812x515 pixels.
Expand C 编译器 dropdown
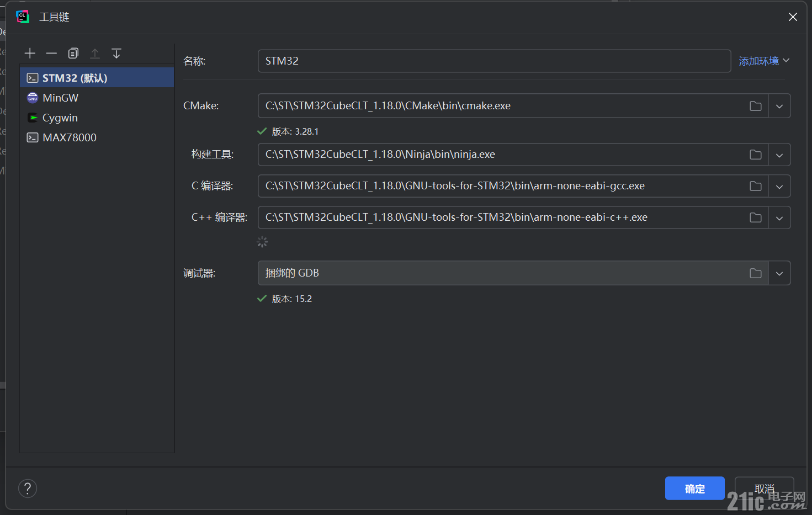pos(779,186)
